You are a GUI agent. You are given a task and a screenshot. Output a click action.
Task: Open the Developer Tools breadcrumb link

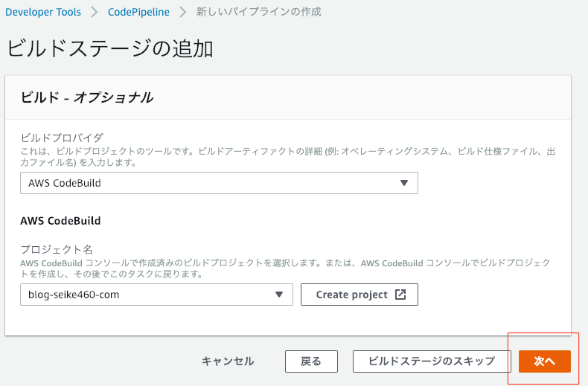point(43,12)
